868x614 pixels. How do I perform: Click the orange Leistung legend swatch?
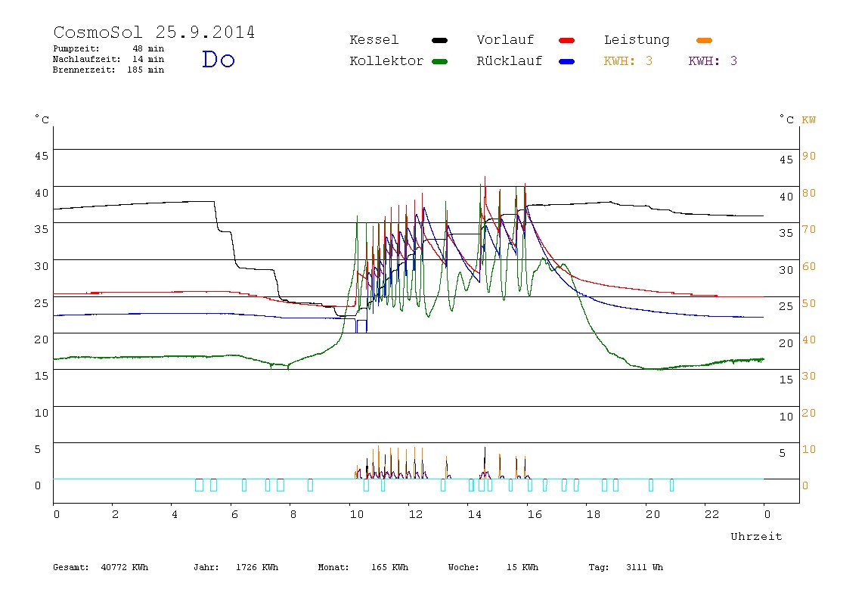click(704, 40)
